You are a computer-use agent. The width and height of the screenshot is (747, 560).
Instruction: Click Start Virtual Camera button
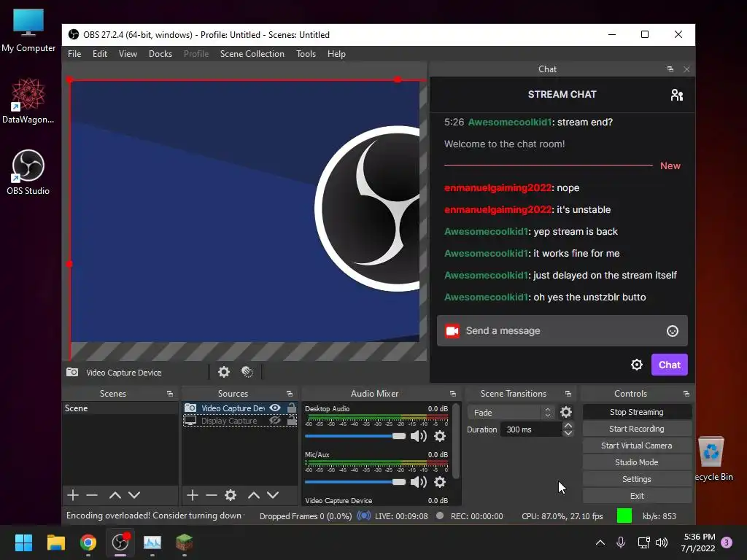click(636, 446)
